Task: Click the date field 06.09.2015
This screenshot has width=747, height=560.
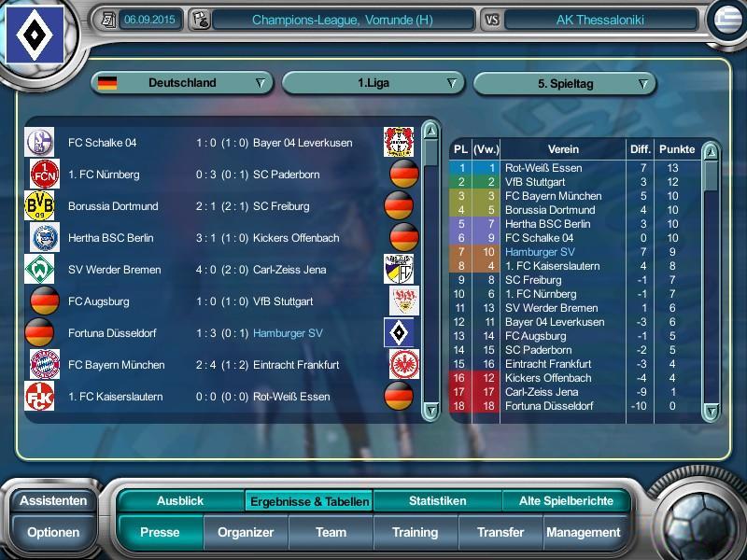Action: [x=149, y=20]
